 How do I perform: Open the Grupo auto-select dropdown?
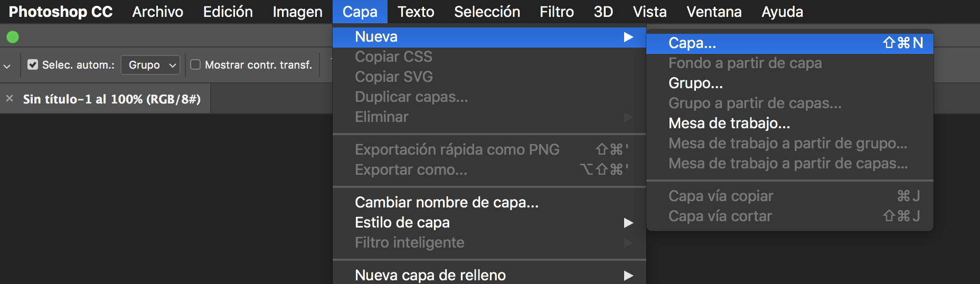click(x=150, y=65)
